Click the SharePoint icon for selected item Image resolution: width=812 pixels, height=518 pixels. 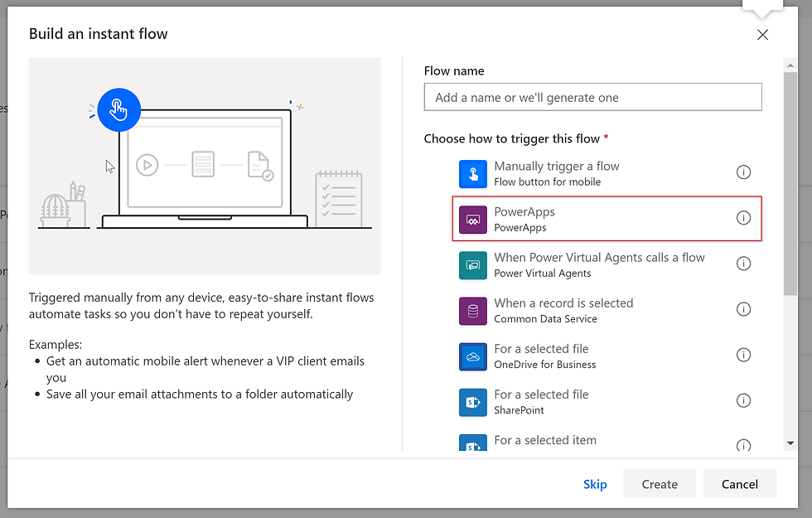473,443
